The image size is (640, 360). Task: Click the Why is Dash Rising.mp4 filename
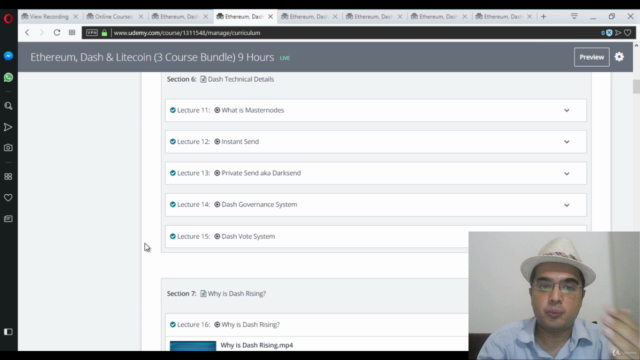point(257,345)
